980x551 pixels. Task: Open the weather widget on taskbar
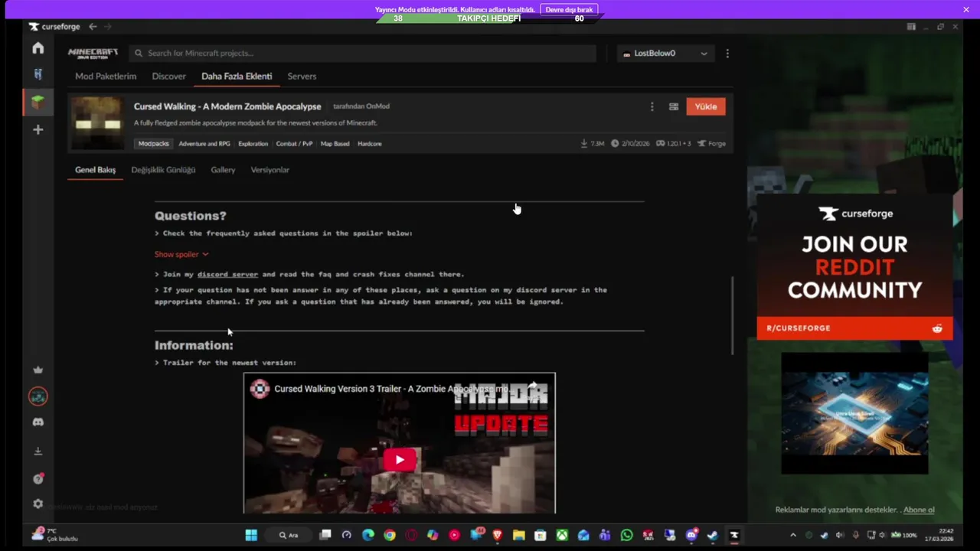tap(55, 535)
